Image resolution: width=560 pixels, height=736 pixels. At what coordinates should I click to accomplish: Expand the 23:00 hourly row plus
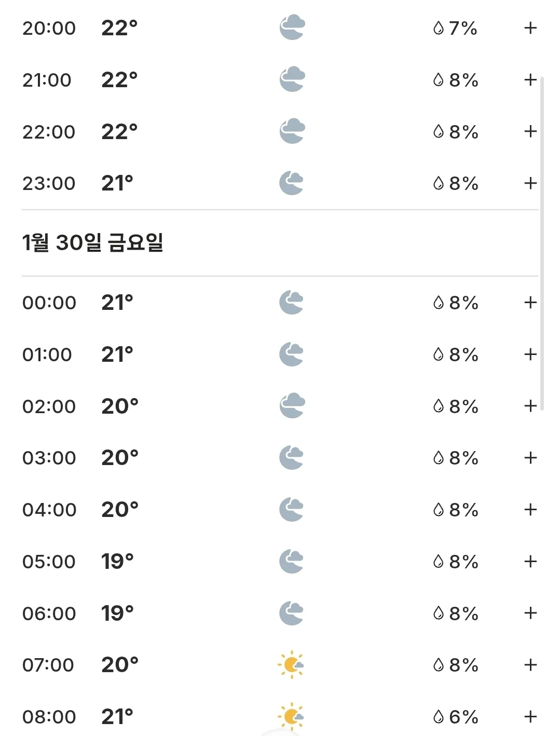[x=530, y=183]
